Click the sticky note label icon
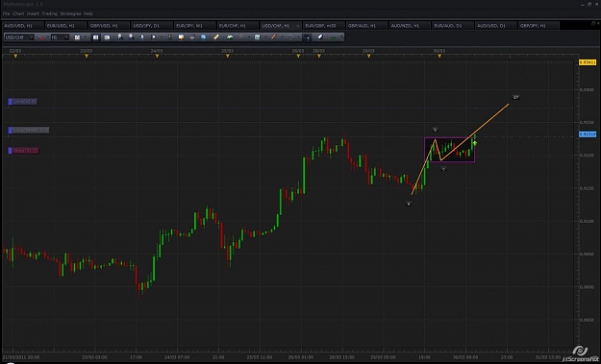This screenshot has width=601, height=364. pos(181,37)
